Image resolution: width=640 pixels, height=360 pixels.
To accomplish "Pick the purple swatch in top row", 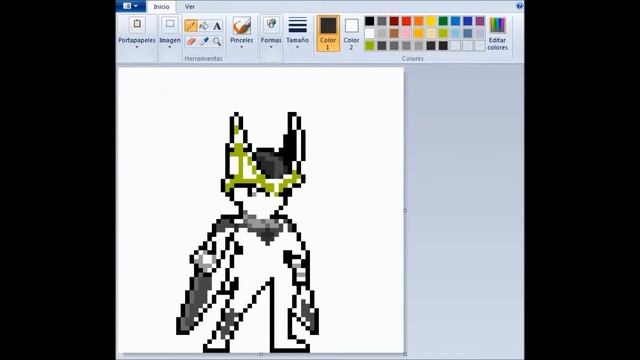I will click(480, 21).
